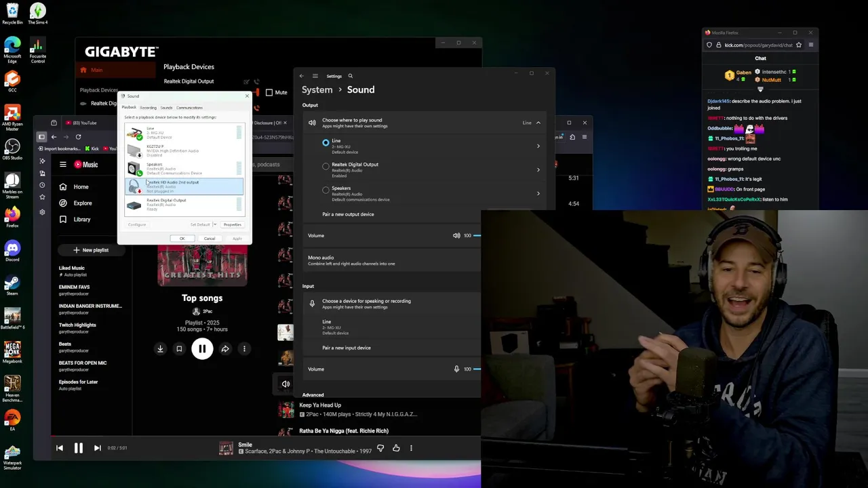The width and height of the screenshot is (868, 488).
Task: Pause playback in bottom player bar
Action: (x=78, y=448)
